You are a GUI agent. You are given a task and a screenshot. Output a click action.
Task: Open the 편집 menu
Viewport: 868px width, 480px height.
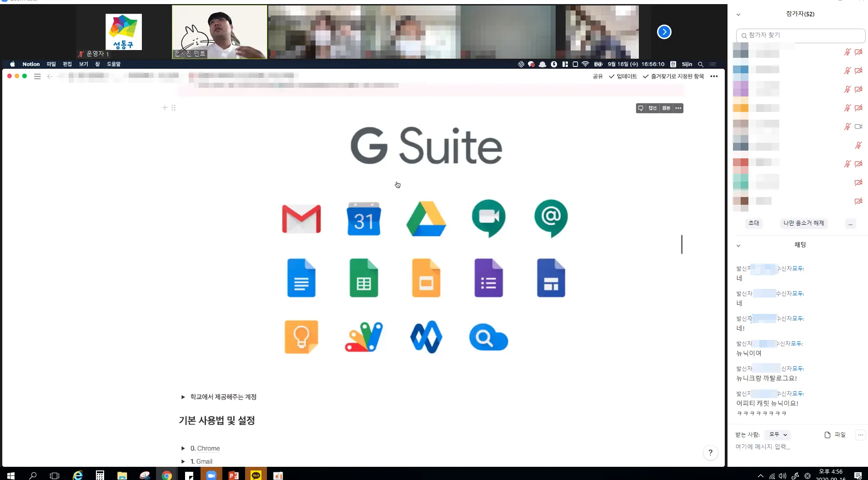point(67,64)
